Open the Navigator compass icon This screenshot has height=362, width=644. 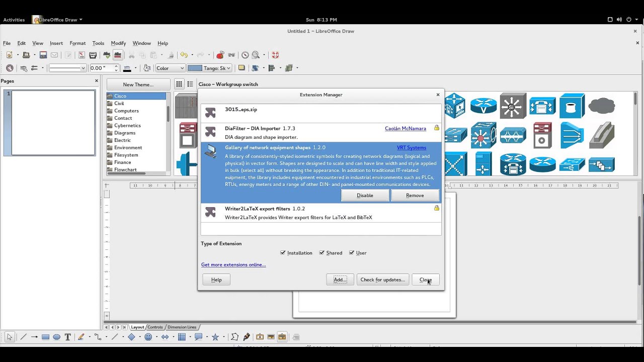pos(245,55)
